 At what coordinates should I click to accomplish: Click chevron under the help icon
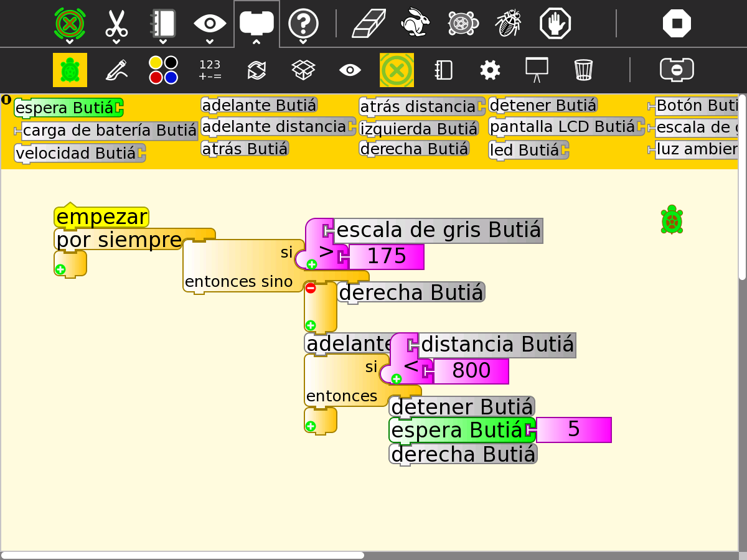point(303,42)
